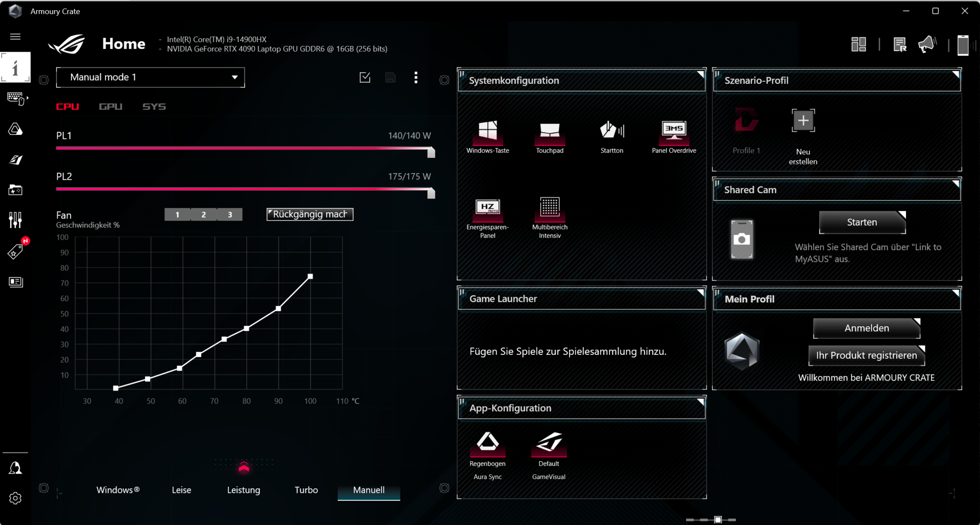Click the PL2 slider handle
Screen dimensions: 980x525
(431, 193)
